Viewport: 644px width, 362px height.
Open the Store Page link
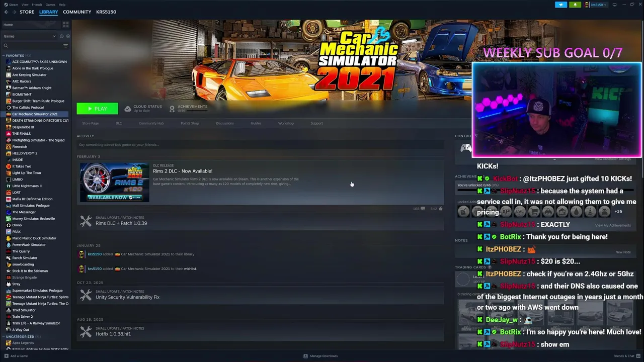click(91, 123)
